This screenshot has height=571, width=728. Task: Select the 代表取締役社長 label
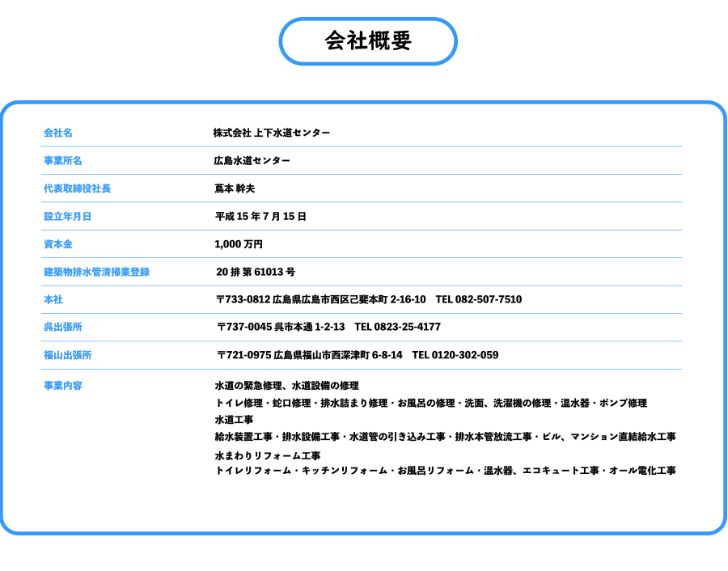tap(78, 188)
